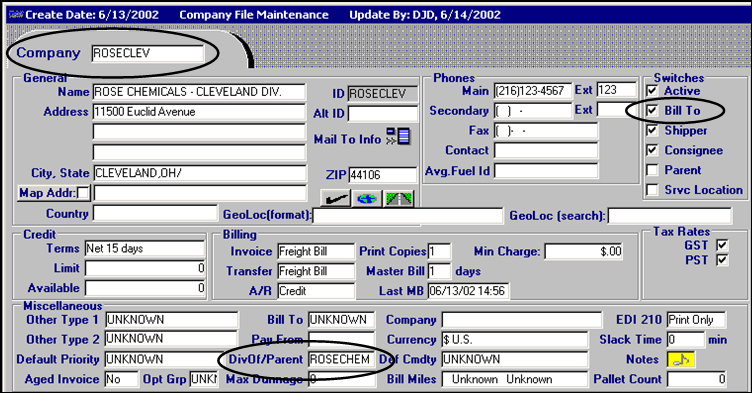Screen dimensions: 752x393
Task: Open the Mail To Info icon
Action: (399, 136)
